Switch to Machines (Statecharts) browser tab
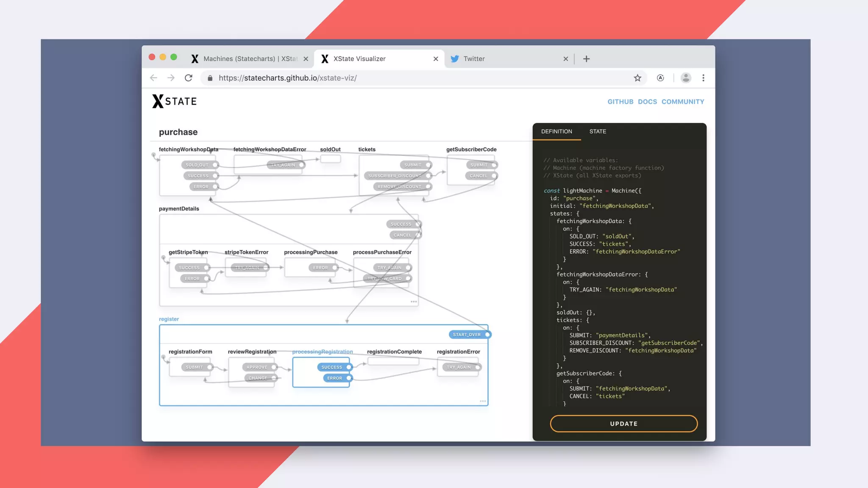This screenshot has height=488, width=868. tap(250, 59)
